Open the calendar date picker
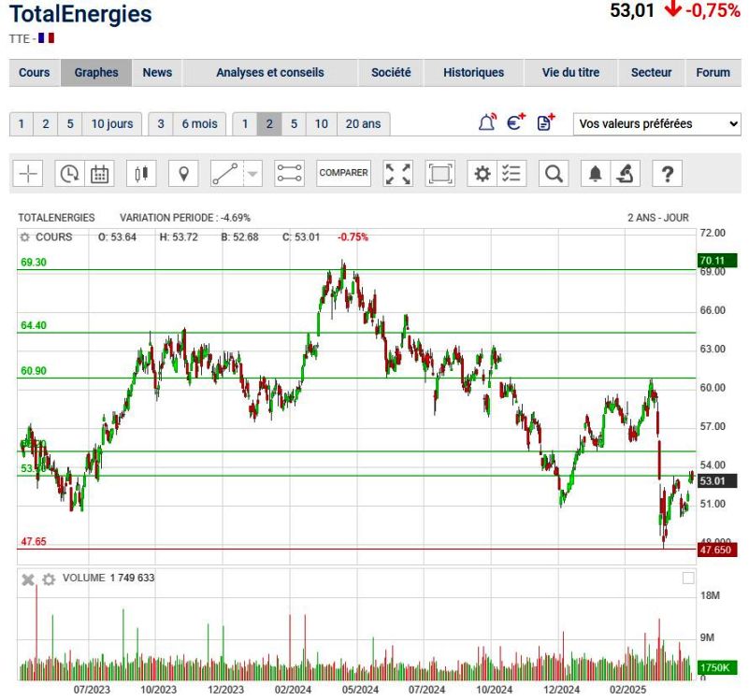This screenshot has height=700, width=749. click(99, 173)
